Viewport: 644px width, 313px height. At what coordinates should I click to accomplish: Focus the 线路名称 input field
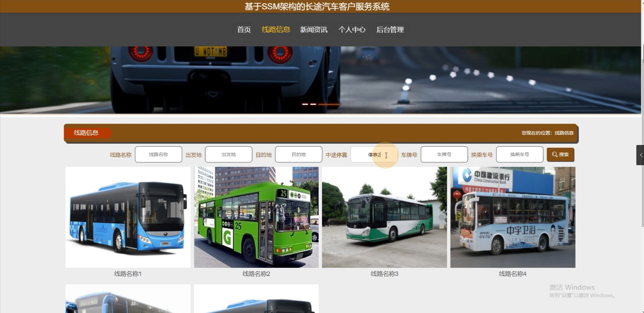(x=158, y=154)
